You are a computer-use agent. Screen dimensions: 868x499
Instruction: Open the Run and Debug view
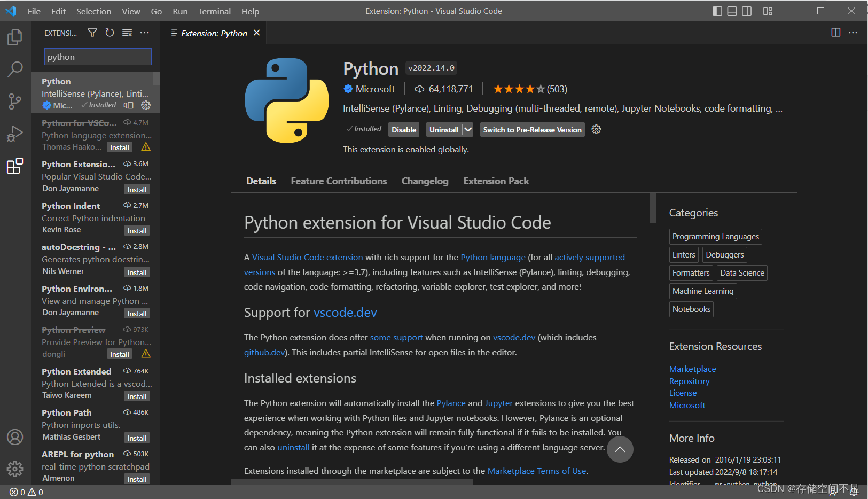point(15,134)
